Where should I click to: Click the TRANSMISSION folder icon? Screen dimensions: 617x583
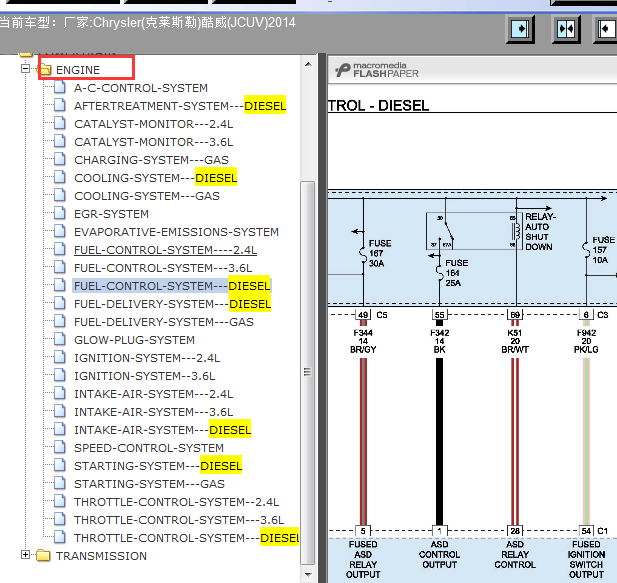(x=43, y=555)
